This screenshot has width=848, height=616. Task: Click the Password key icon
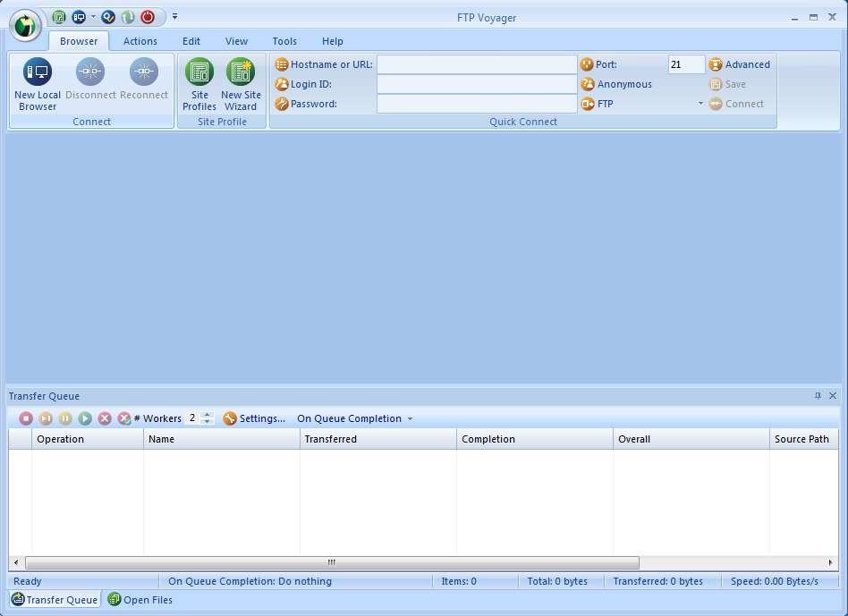coord(282,104)
